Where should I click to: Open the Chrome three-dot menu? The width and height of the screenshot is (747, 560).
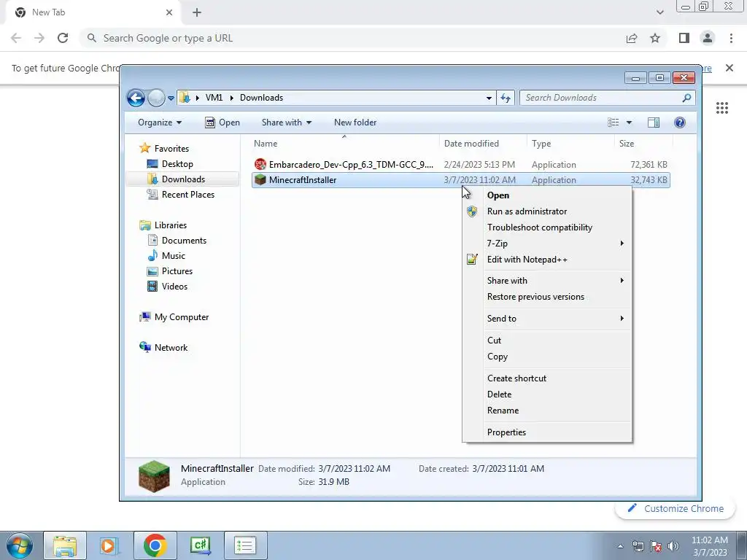point(731,38)
